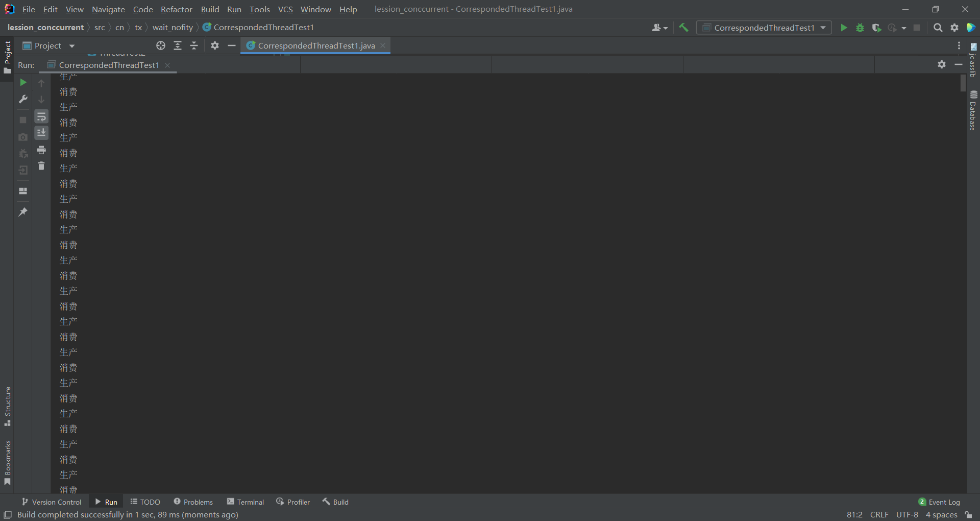This screenshot has height=521, width=980.
Task: Select opened file with locate target icon
Action: click(161, 45)
